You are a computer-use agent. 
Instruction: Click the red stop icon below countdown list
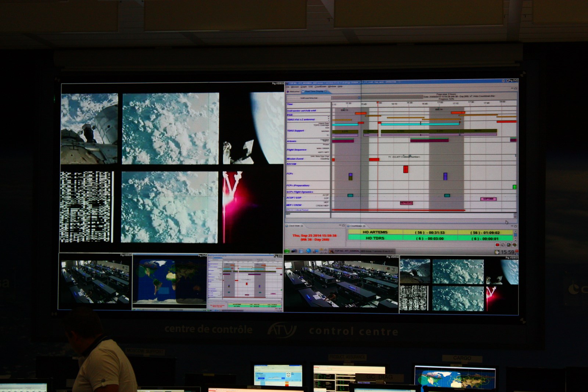click(497, 245)
